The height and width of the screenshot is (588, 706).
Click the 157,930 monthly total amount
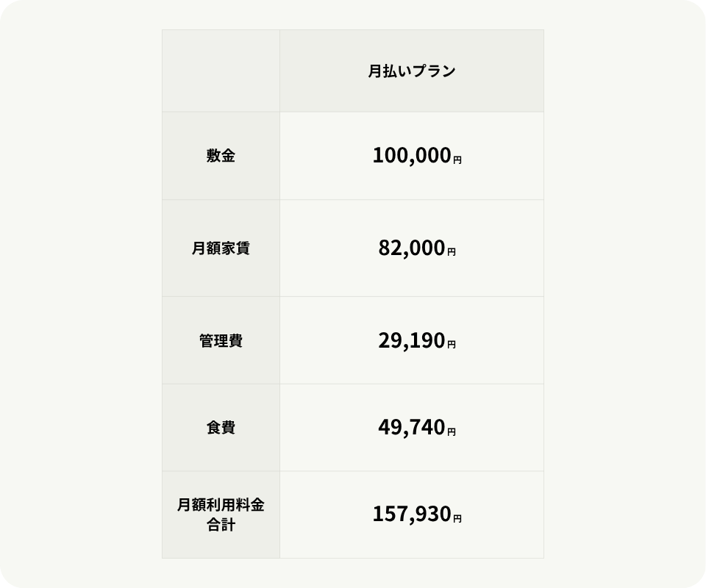tap(411, 514)
